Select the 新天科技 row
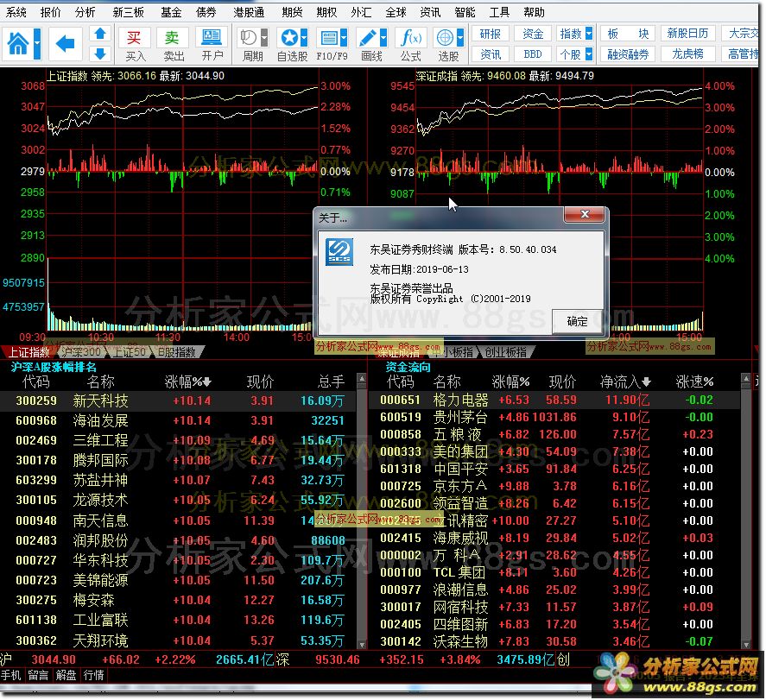The width and height of the screenshot is (766, 700). click(179, 400)
